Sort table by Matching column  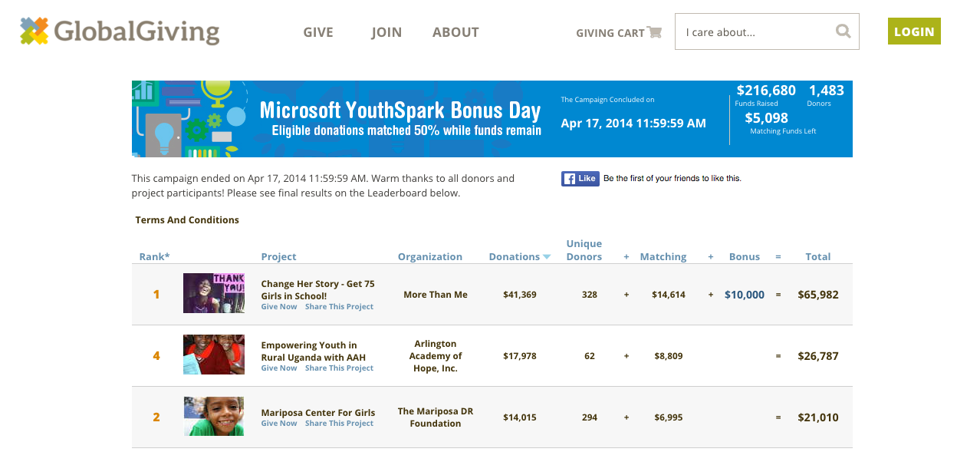(663, 257)
